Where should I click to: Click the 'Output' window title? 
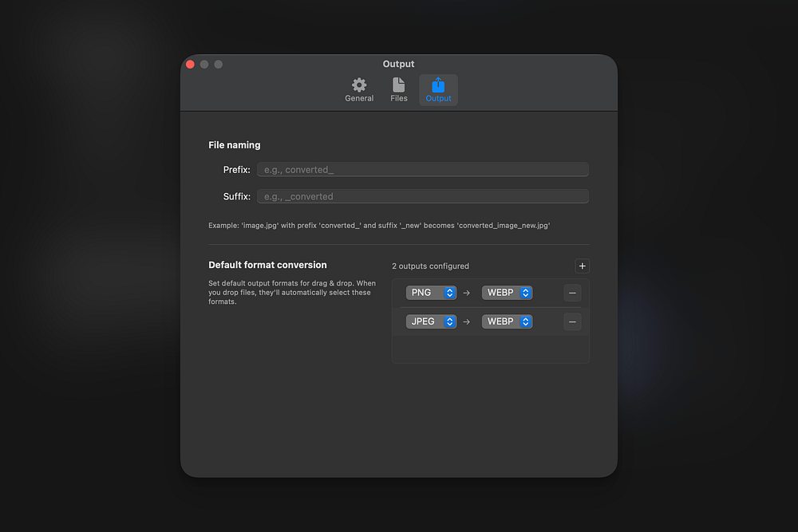pyautogui.click(x=398, y=64)
